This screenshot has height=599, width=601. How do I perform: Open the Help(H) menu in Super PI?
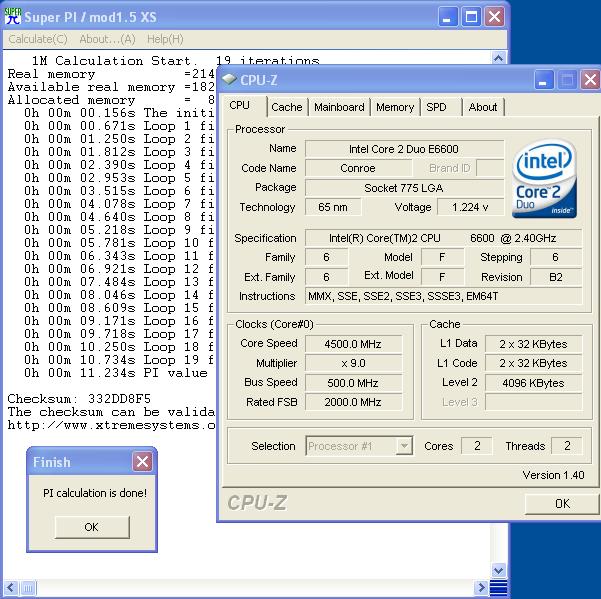(x=165, y=39)
